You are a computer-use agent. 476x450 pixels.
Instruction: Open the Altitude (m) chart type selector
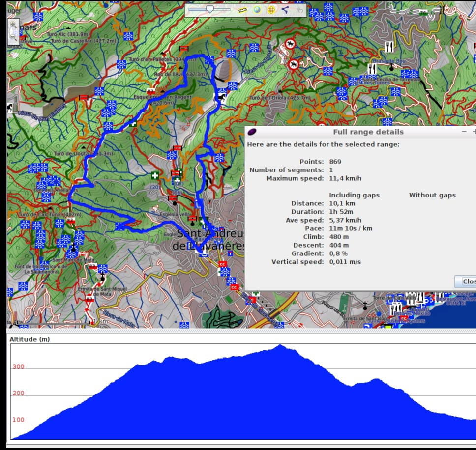[30, 339]
